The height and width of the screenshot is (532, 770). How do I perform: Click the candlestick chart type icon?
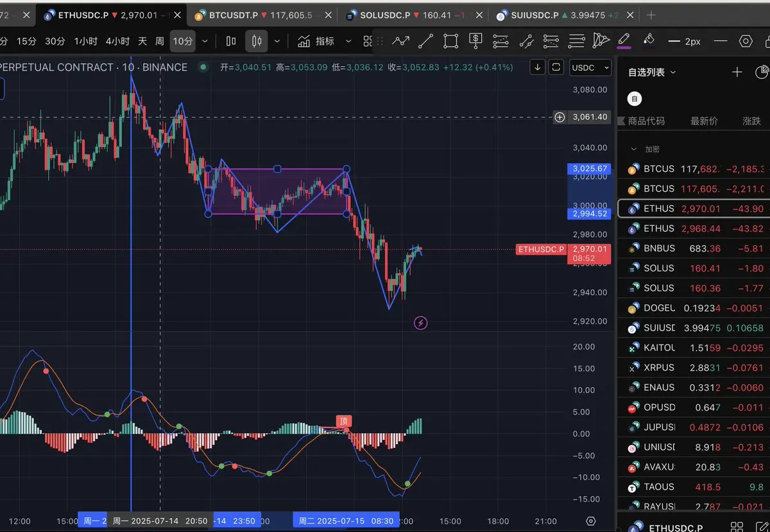point(257,41)
